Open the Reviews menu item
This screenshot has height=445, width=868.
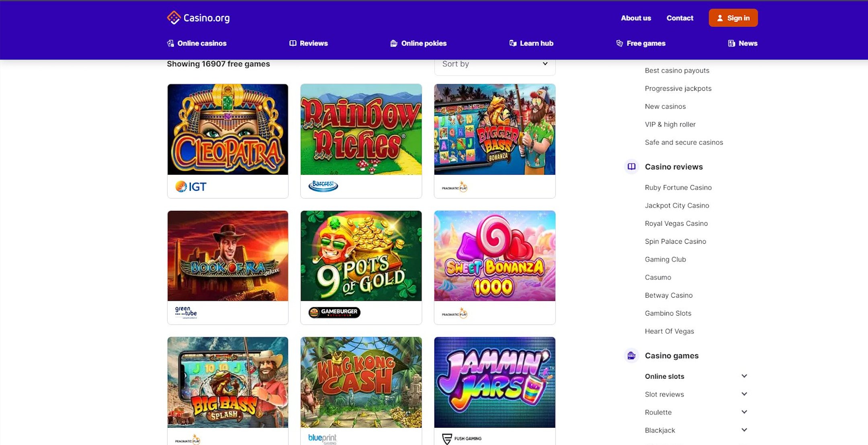coord(309,43)
